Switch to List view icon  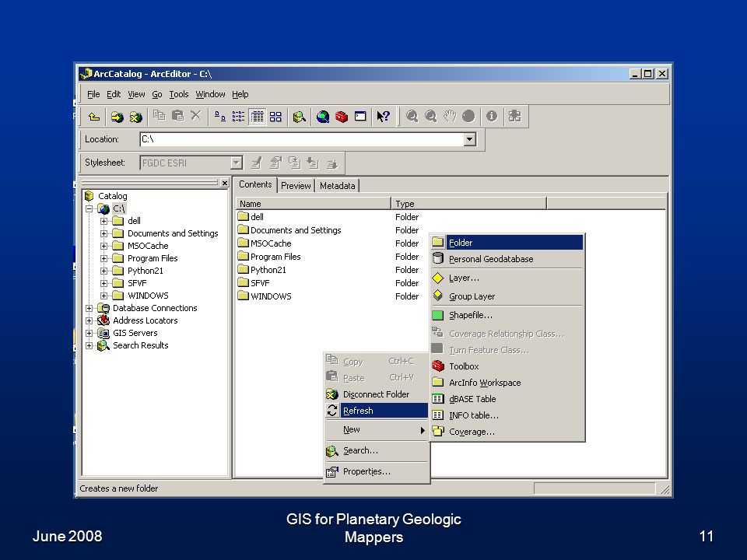tap(238, 116)
